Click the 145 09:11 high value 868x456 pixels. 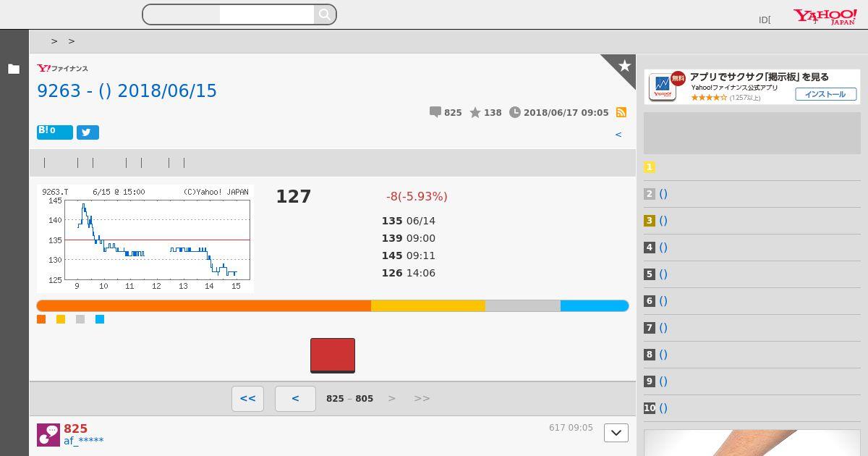409,256
